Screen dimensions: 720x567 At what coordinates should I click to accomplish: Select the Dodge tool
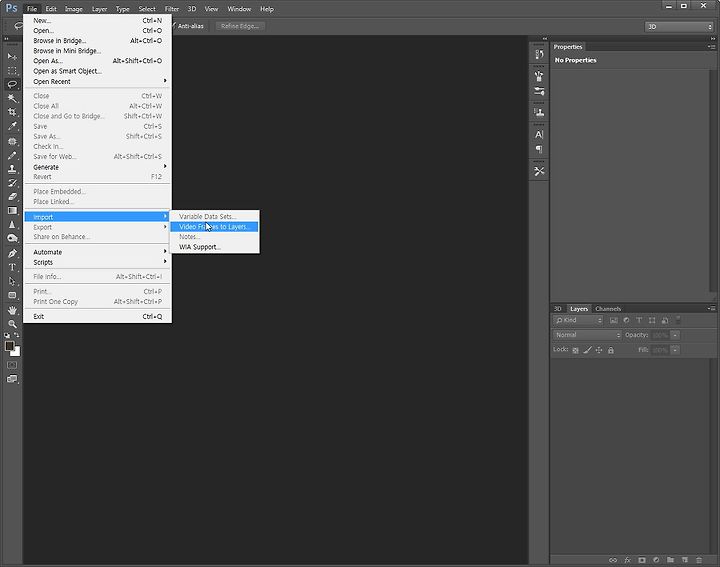point(12,238)
